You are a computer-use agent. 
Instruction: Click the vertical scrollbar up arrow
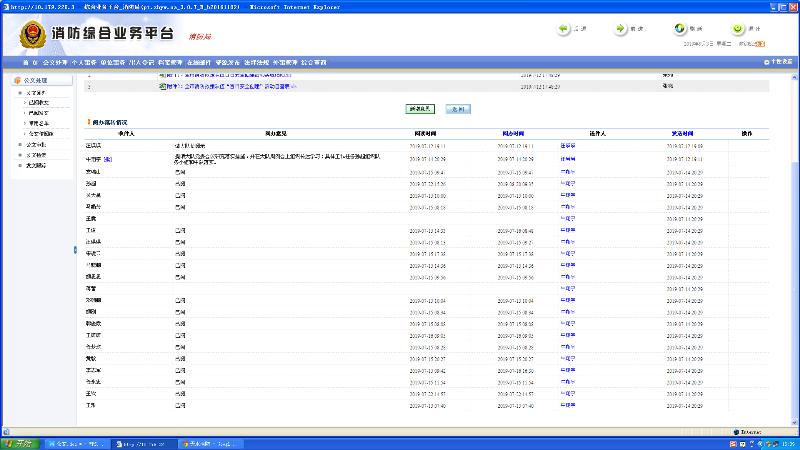796,75
